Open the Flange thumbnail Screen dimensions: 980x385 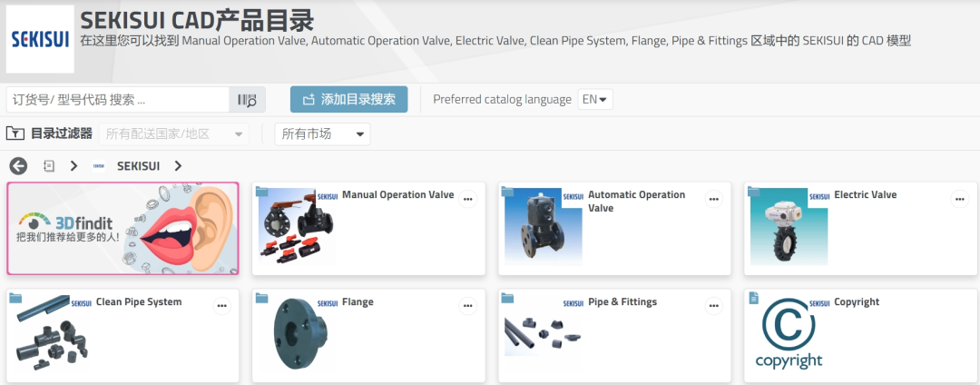[300, 333]
